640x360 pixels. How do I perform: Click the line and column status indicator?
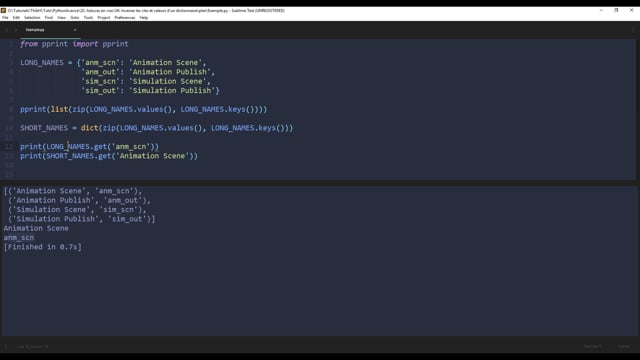[x=32, y=347]
